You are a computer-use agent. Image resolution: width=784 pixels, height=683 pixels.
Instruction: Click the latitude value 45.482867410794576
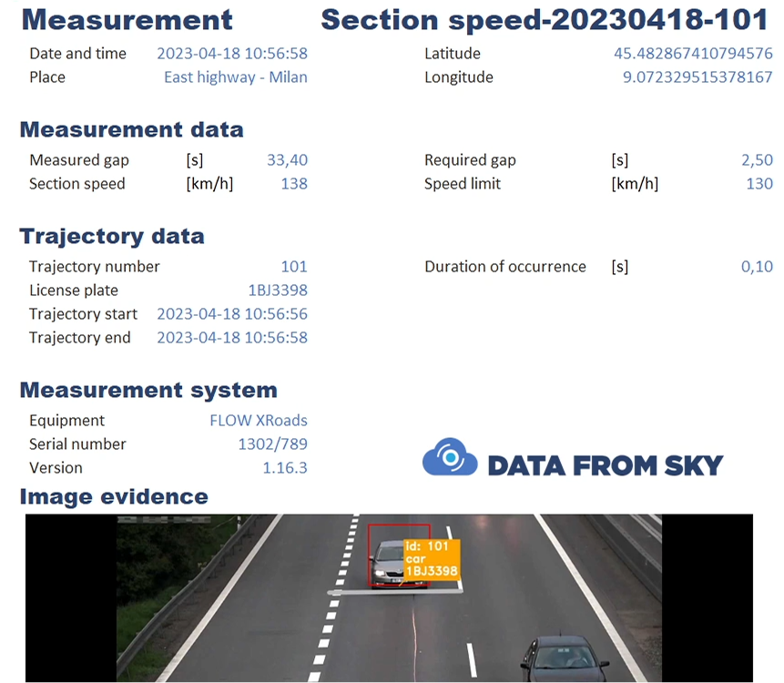(x=693, y=54)
